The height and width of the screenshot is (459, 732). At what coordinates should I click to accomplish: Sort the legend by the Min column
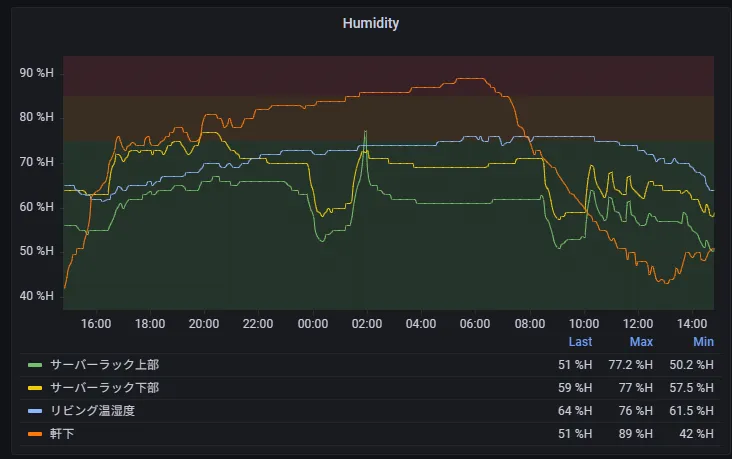(x=703, y=342)
